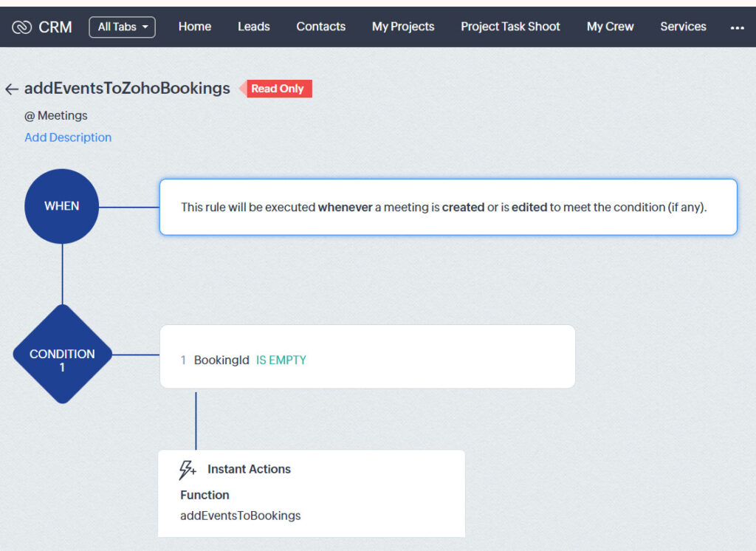Go to the Contacts tab
Viewport: 756px width, 551px height.
pos(320,27)
